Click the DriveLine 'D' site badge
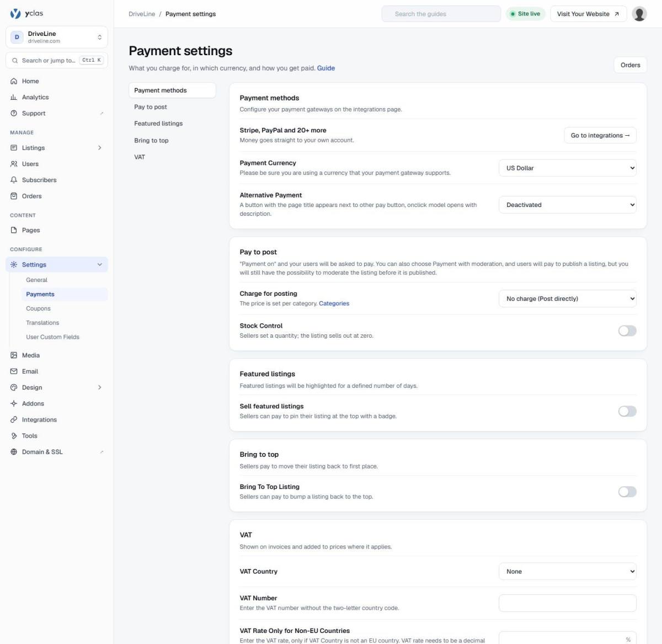 17,37
